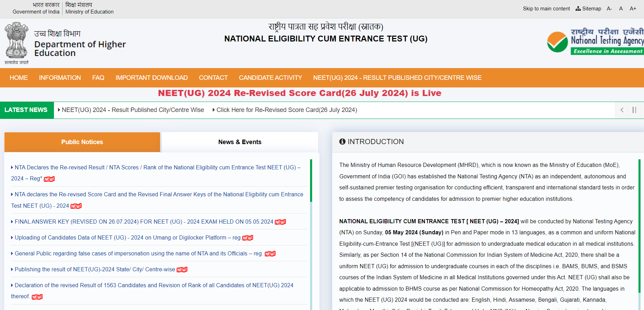Click the NEW badge on FINAL ANSWER KEY notice

coord(280,222)
